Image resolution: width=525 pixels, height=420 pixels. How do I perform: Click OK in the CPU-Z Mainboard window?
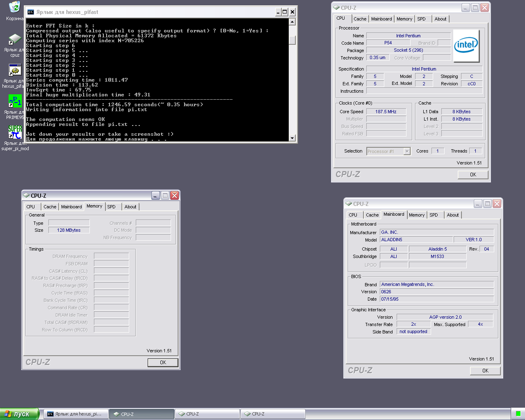tap(485, 370)
